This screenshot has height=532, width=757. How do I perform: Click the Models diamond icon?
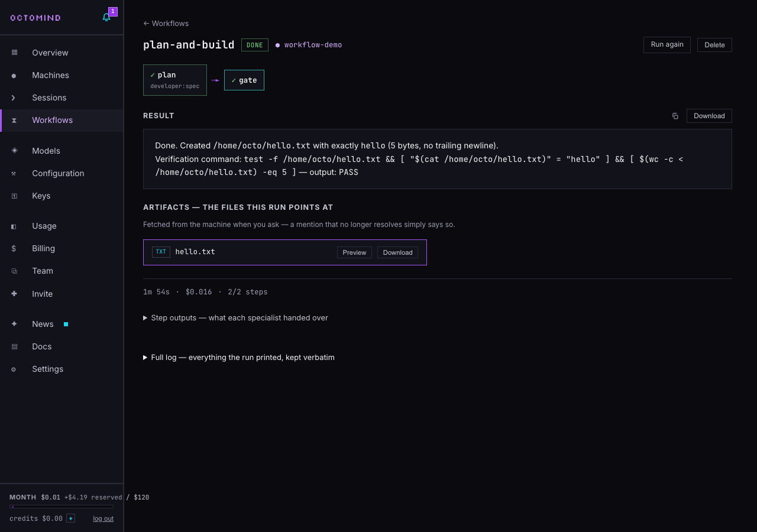pos(14,151)
